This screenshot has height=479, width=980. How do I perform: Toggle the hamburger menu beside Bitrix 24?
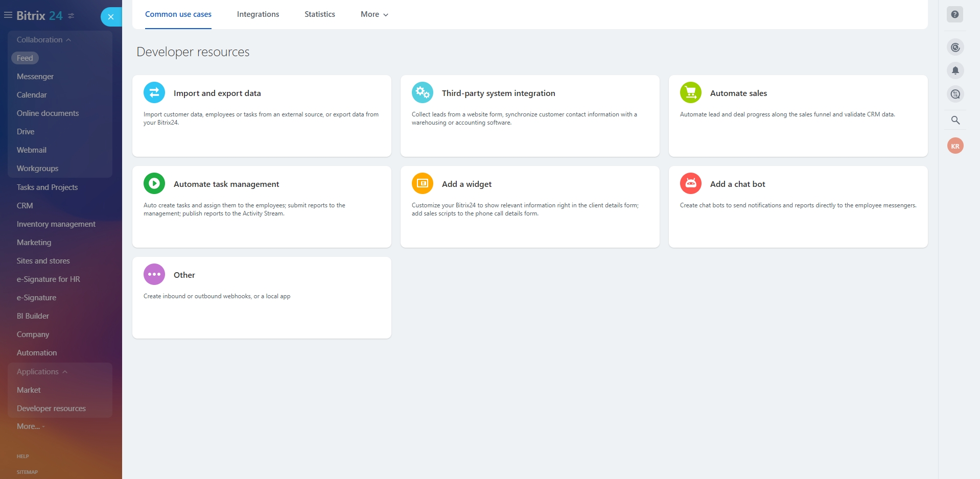click(8, 15)
